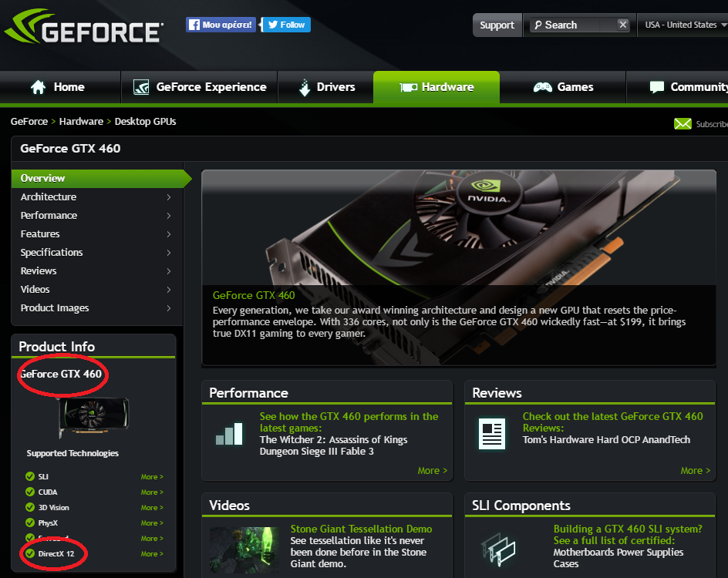Click the GeForce logo

84,27
